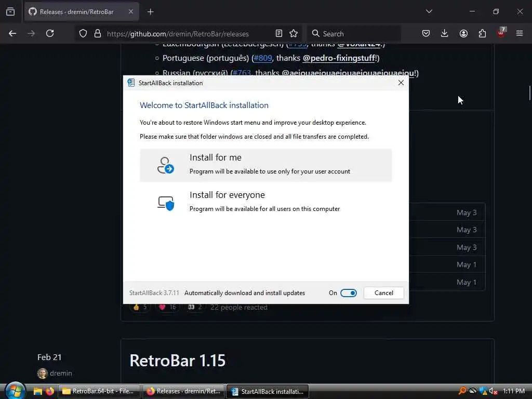This screenshot has width=532, height=399.
Task: Open Firefox tracking protection shield
Action: pos(83,33)
